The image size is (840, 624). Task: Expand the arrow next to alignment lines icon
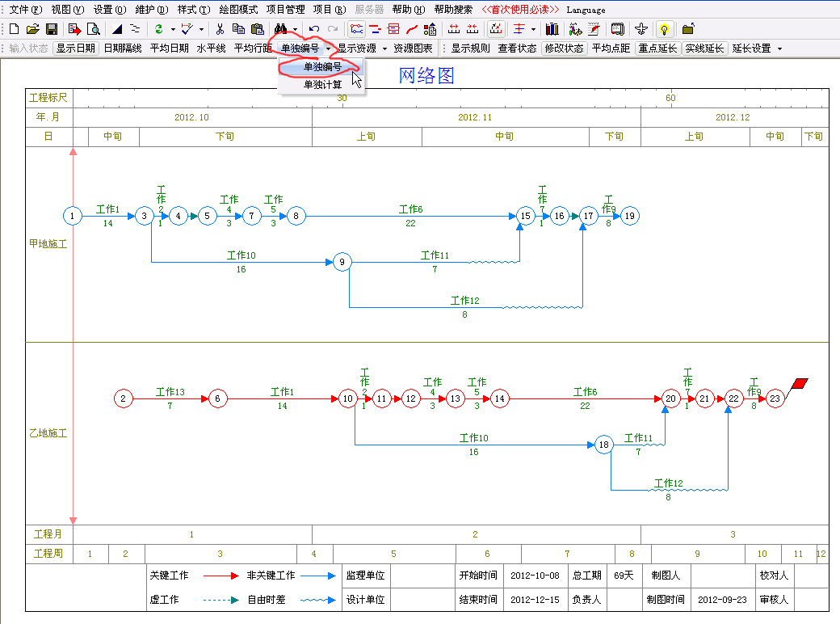[533, 29]
